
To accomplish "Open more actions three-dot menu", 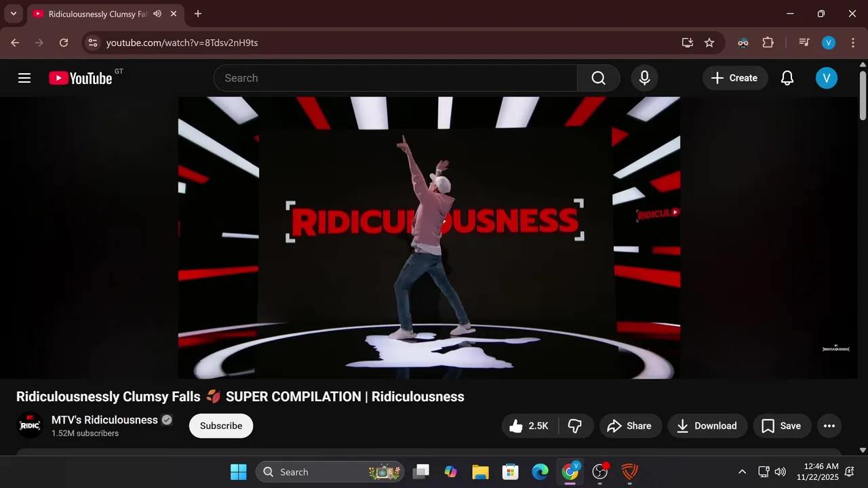I will pos(829,426).
